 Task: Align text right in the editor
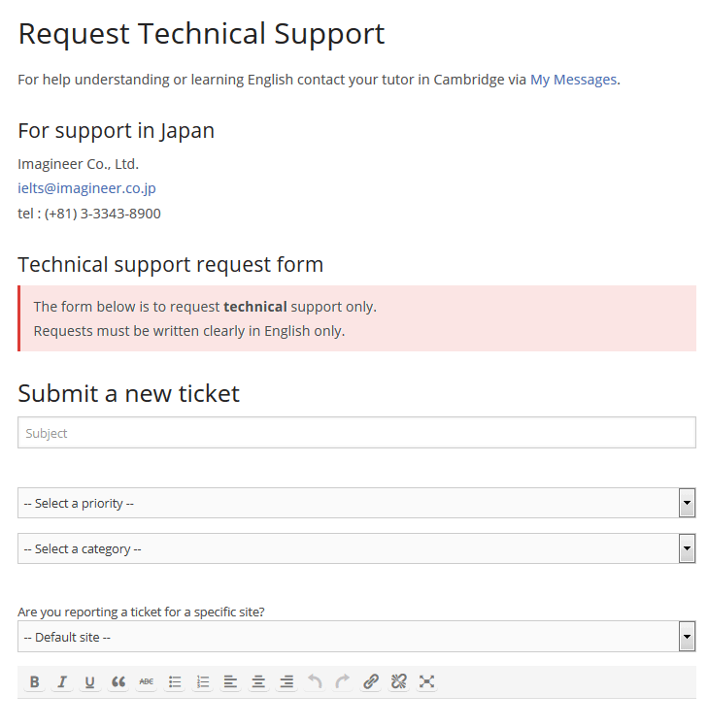pyautogui.click(x=287, y=682)
